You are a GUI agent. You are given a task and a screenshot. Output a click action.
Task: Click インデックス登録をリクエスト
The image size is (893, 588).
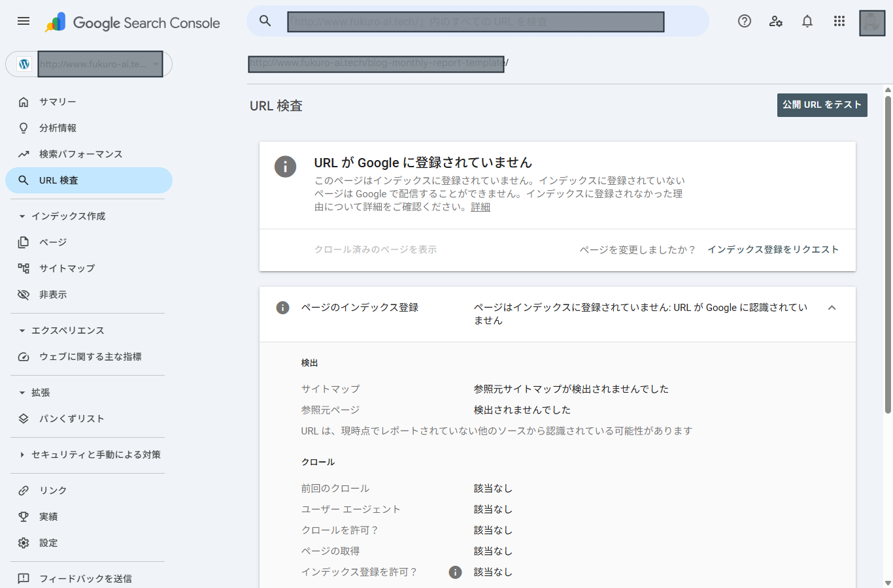click(773, 250)
